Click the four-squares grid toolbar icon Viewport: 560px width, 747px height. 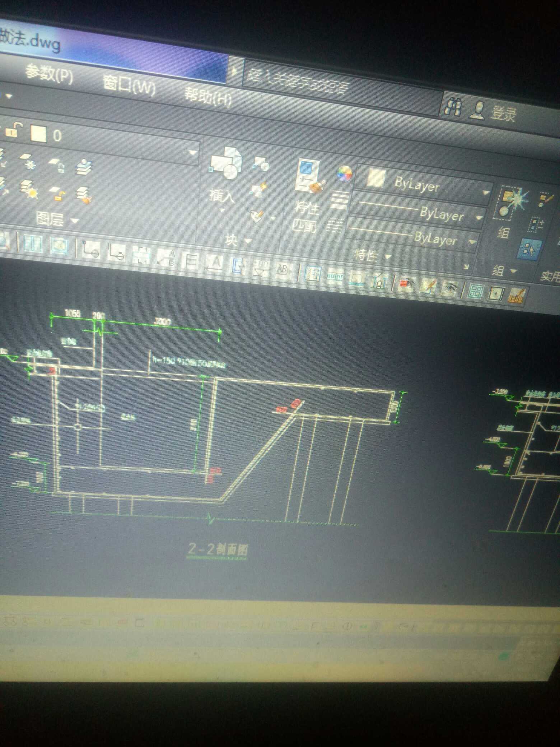476,292
